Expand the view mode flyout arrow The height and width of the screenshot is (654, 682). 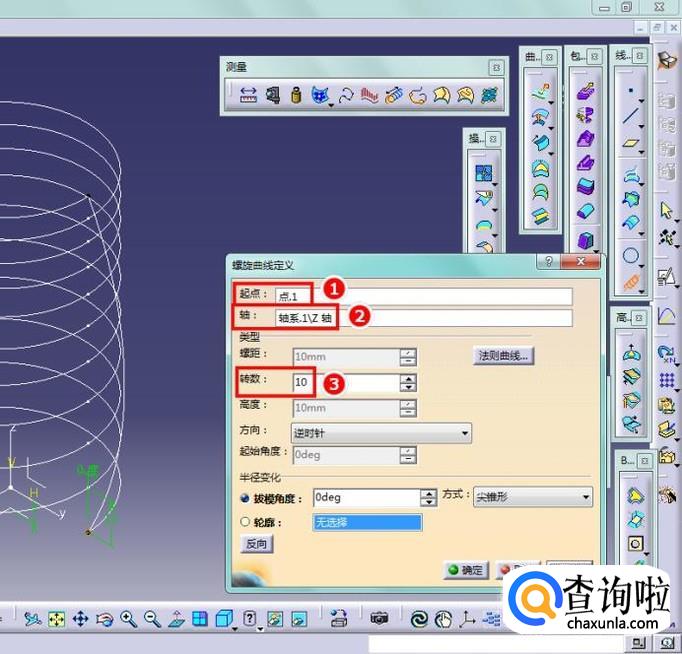[260, 629]
